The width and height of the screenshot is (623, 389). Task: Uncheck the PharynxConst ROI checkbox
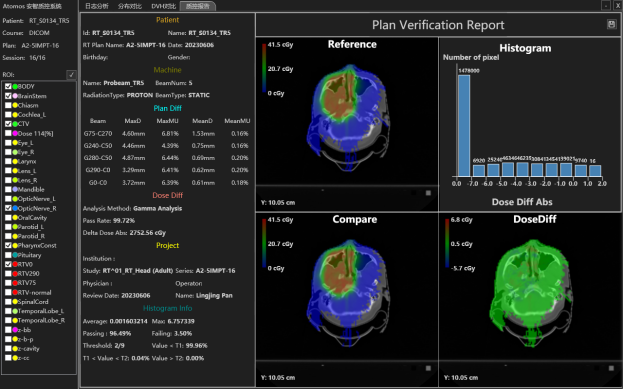coord(8,246)
